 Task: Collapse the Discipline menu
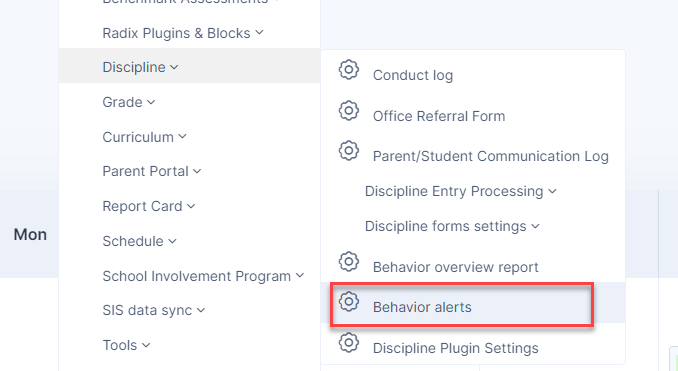tap(140, 67)
